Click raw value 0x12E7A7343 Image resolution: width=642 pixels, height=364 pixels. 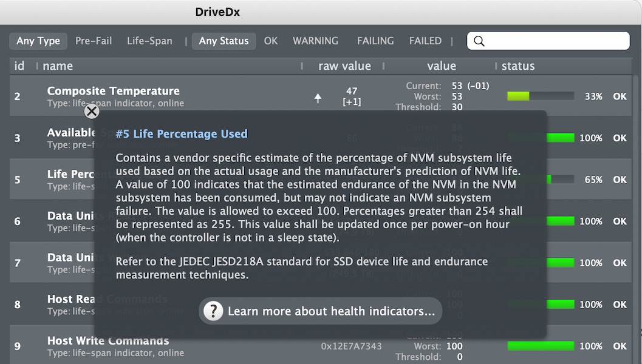click(351, 346)
